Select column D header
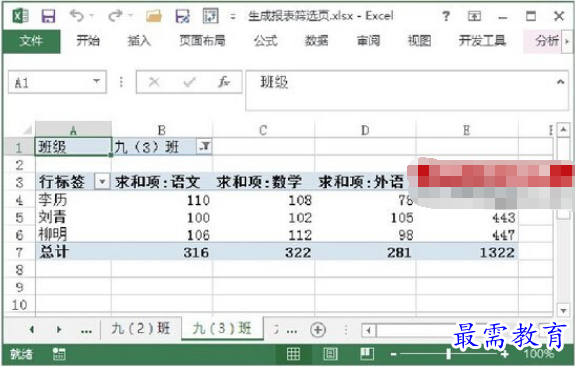Screen dimensions: 575x367 (x=365, y=130)
